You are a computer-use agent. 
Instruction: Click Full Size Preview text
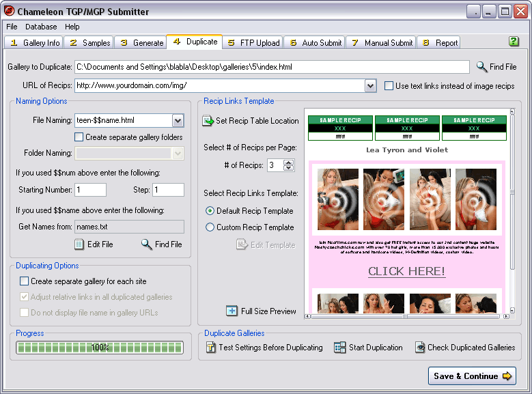(x=268, y=311)
